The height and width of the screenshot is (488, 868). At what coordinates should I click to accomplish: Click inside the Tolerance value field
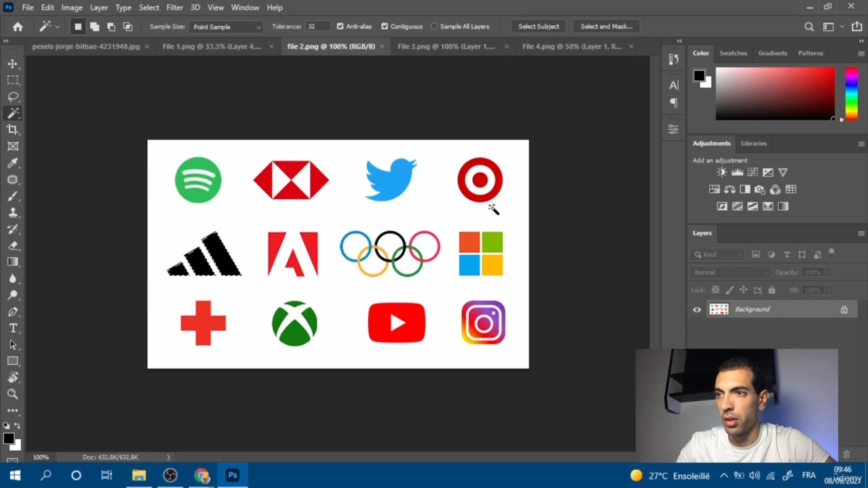[x=317, y=26]
